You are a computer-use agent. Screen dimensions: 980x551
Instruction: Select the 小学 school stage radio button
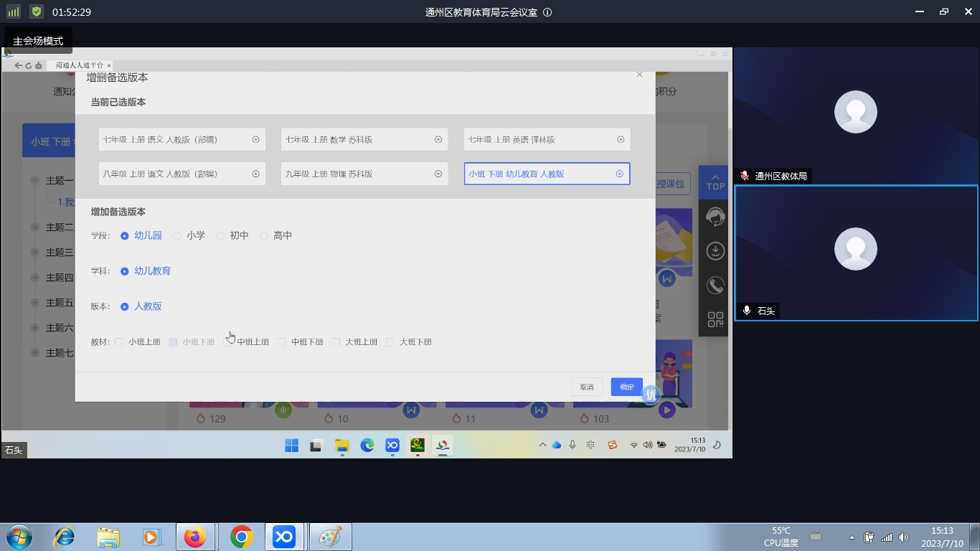point(177,235)
